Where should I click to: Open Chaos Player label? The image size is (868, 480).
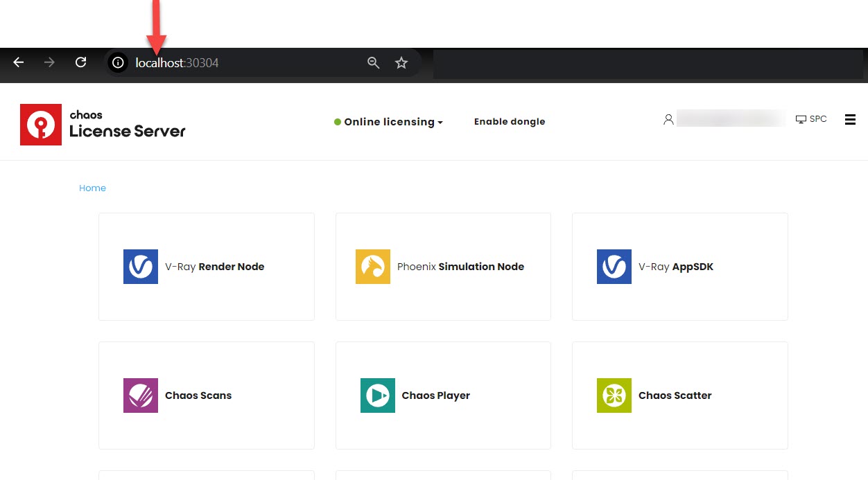[x=436, y=395]
